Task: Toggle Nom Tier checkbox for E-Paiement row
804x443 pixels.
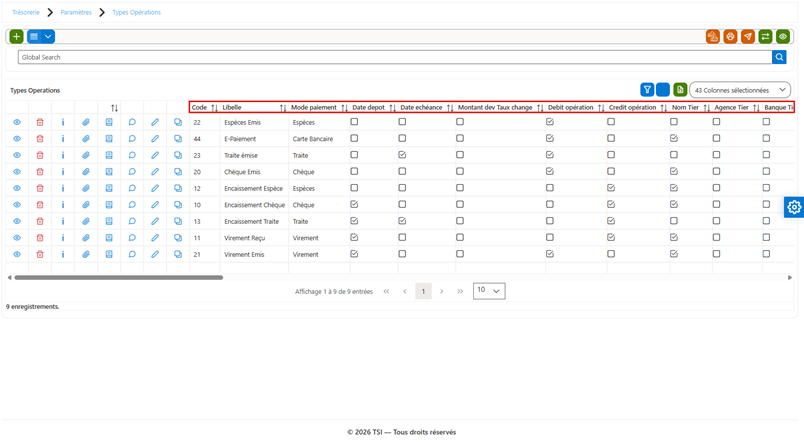Action: [674, 138]
